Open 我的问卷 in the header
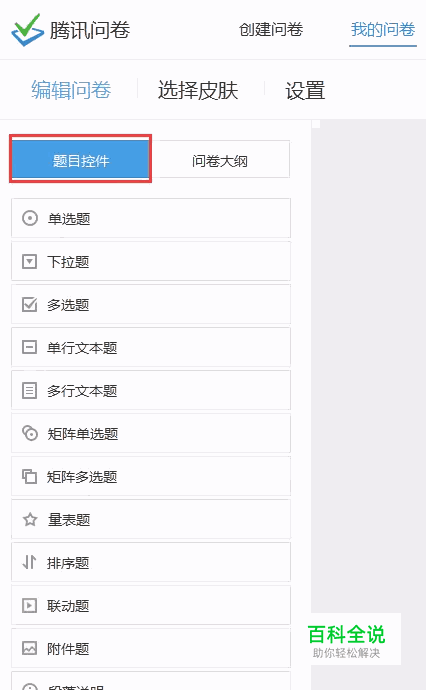The height and width of the screenshot is (690, 426). (383, 30)
